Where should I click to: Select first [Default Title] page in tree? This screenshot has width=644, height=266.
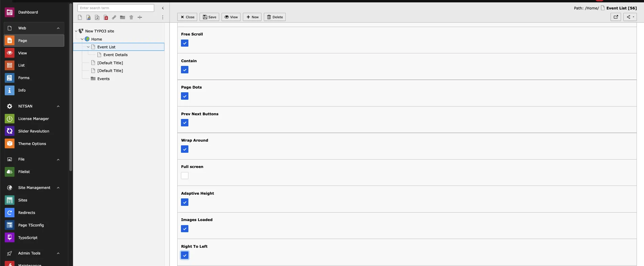coord(110,63)
